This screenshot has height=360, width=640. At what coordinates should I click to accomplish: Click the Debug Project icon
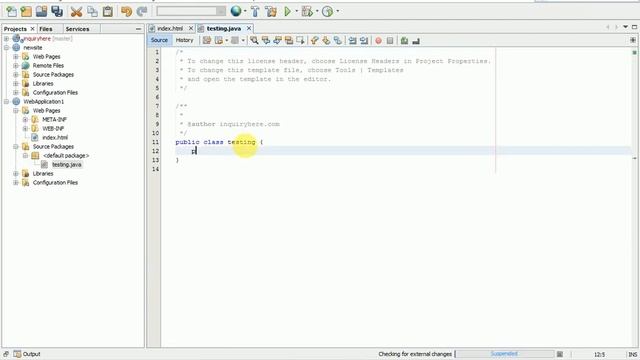click(307, 11)
